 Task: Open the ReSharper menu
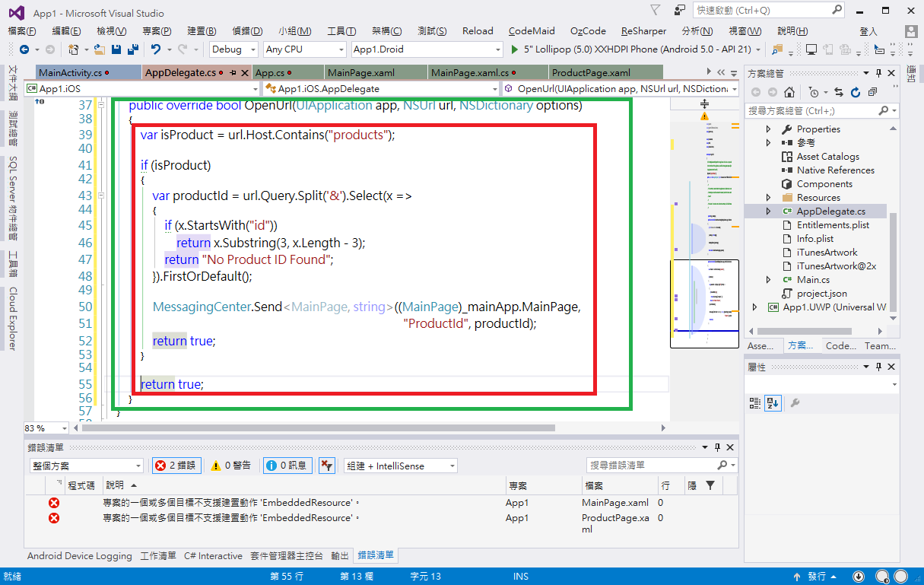point(643,31)
